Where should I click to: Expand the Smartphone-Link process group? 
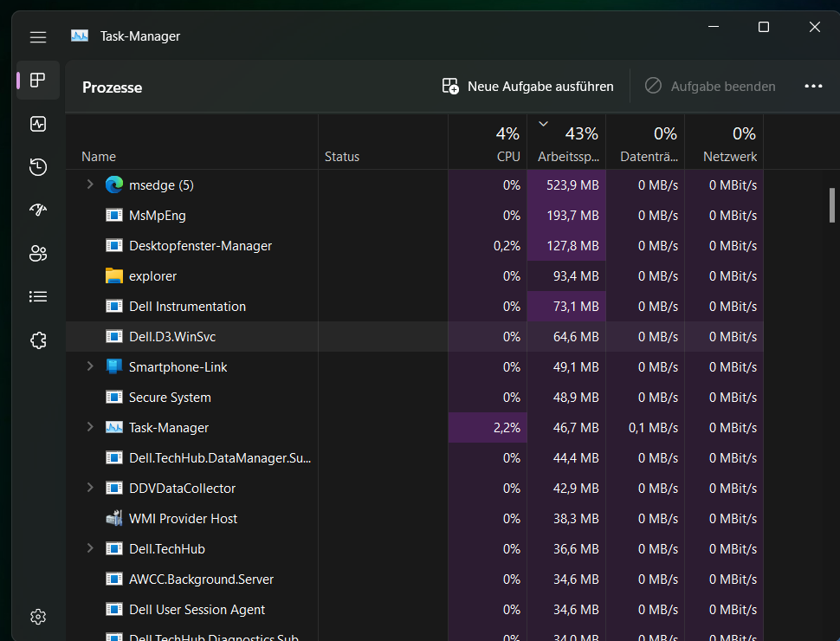(90, 366)
